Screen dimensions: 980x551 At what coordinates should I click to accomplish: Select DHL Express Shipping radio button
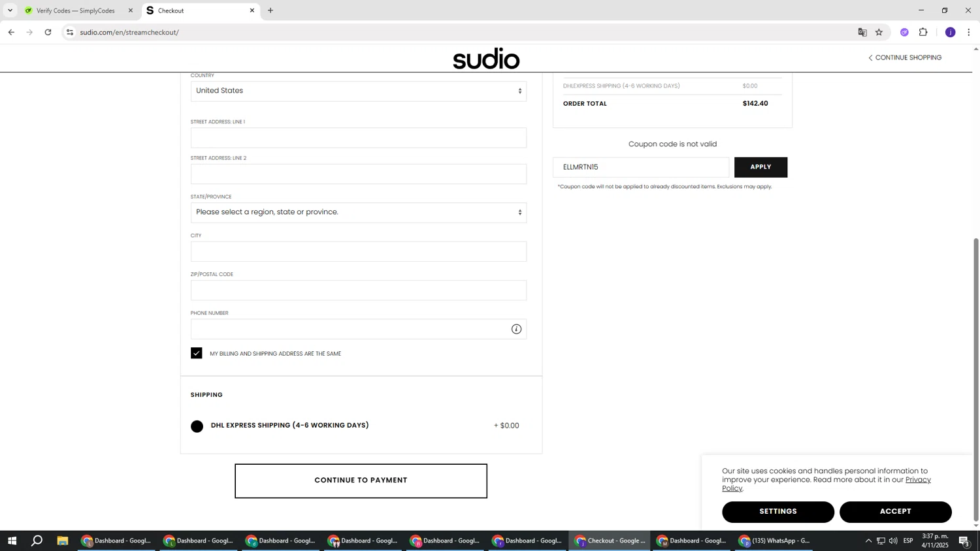click(x=197, y=426)
